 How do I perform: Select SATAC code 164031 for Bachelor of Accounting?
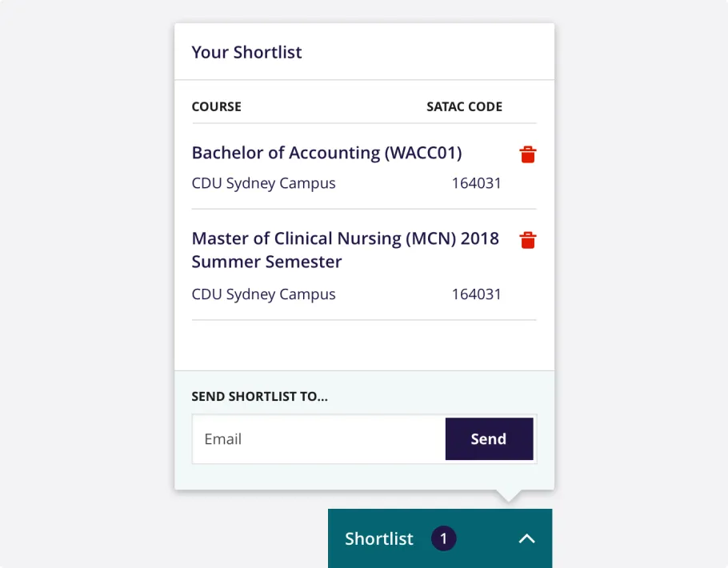(476, 183)
